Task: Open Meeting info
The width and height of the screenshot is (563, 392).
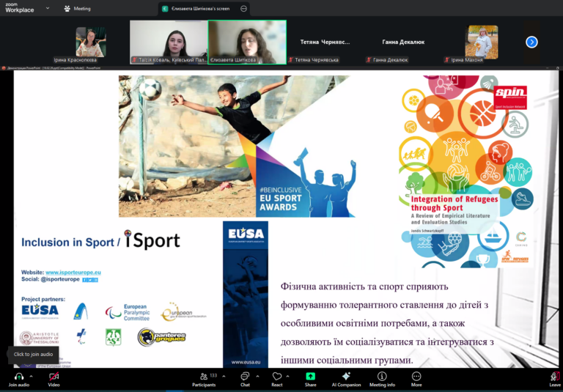Action: (x=382, y=376)
